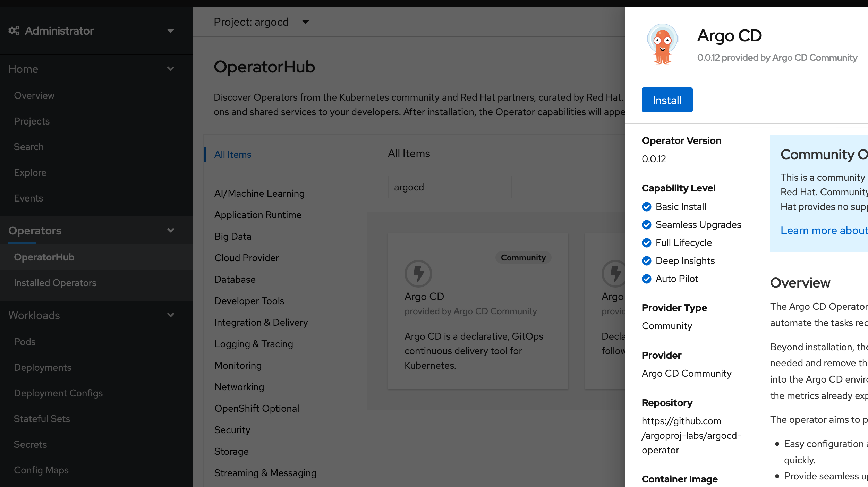Open the Argo CD Community operator card
Viewport: 868px width, 487px height.
[478, 311]
